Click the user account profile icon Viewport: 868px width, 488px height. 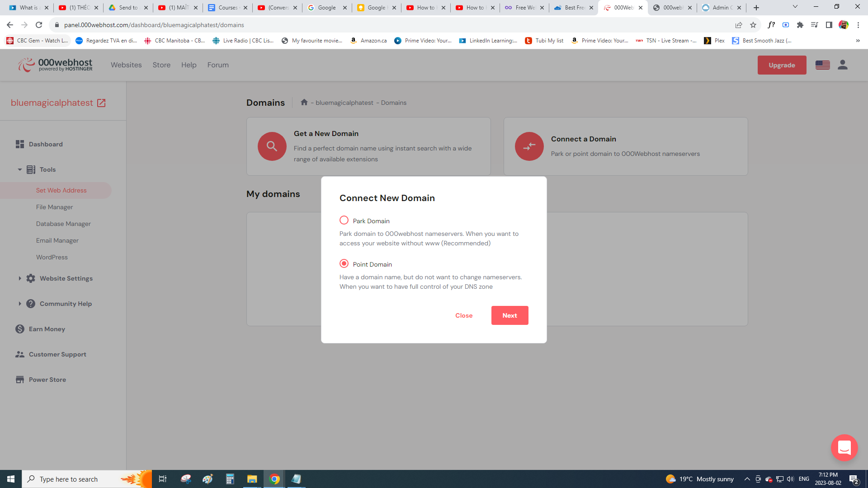842,65
